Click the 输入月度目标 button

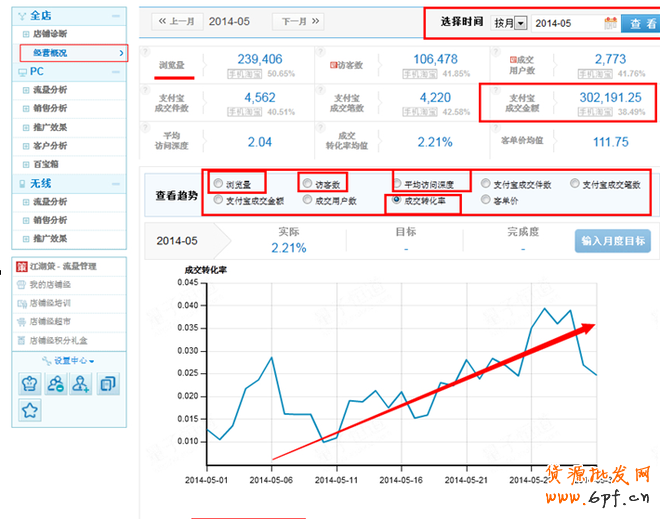coord(613,241)
